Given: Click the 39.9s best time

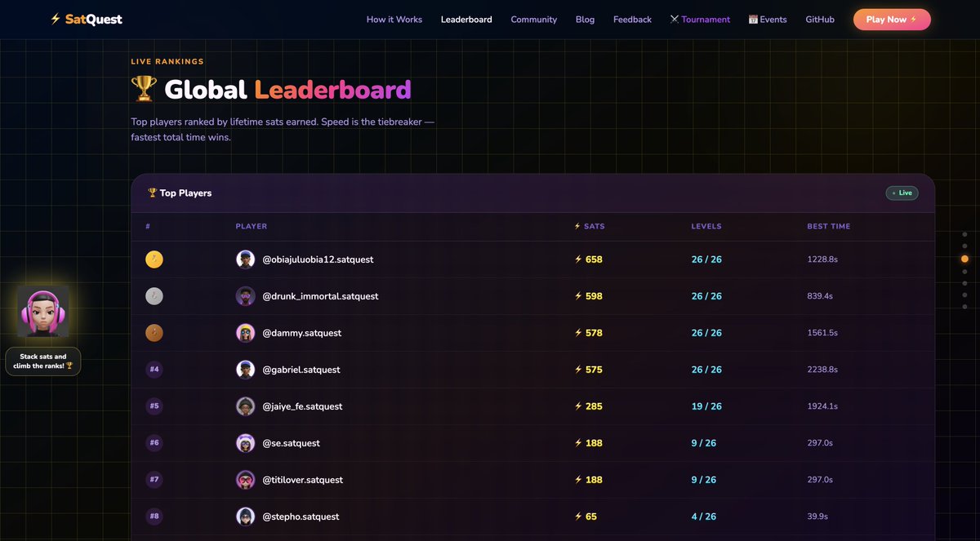Looking at the screenshot, I should click(x=817, y=517).
